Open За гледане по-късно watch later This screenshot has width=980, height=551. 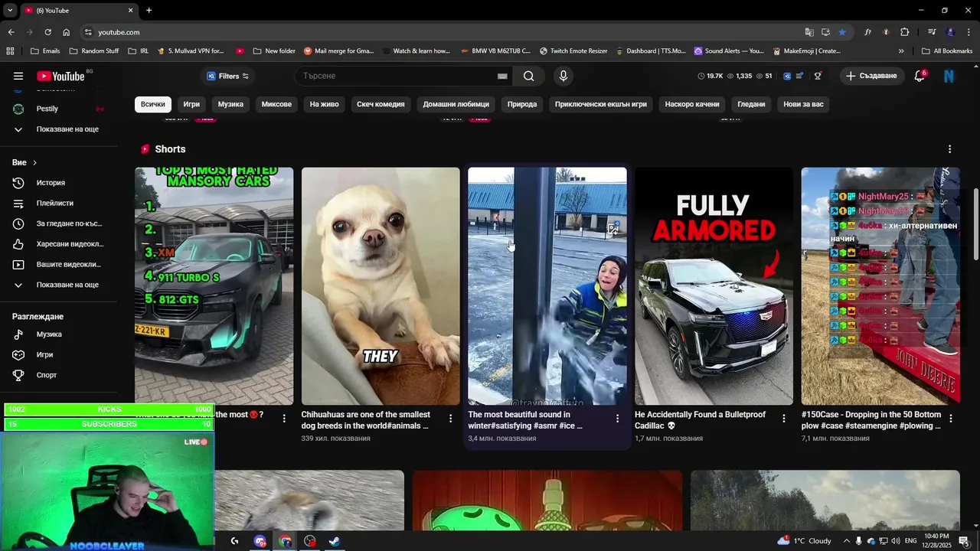60,223
